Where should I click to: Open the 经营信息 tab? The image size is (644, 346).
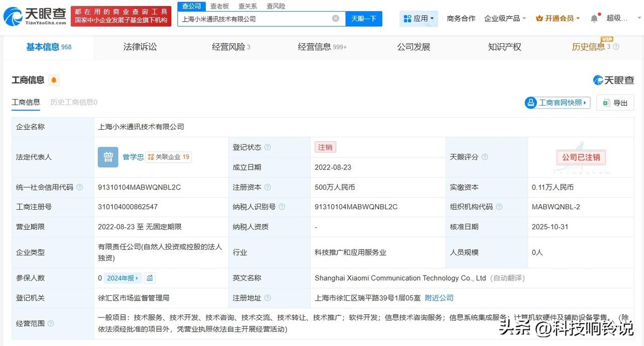coord(322,47)
